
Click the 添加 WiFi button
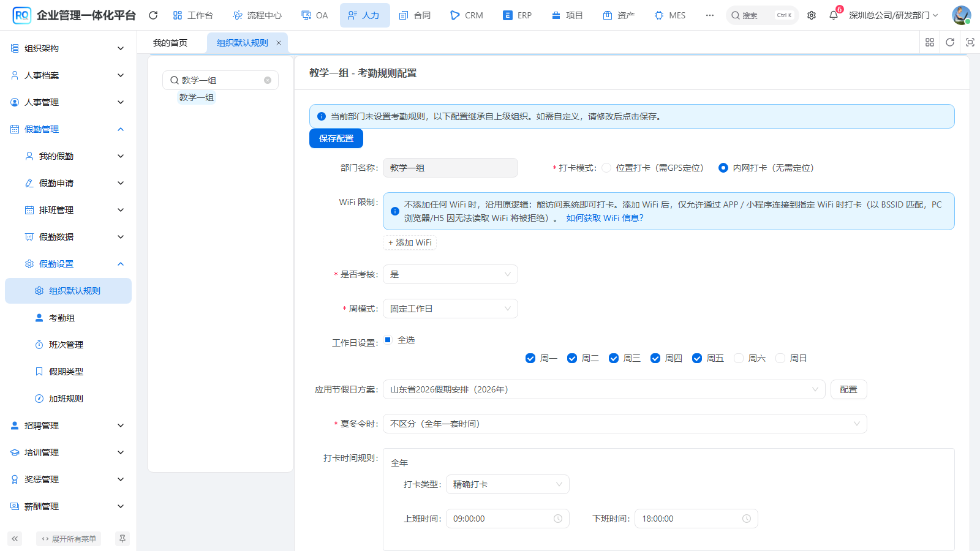[x=410, y=242]
